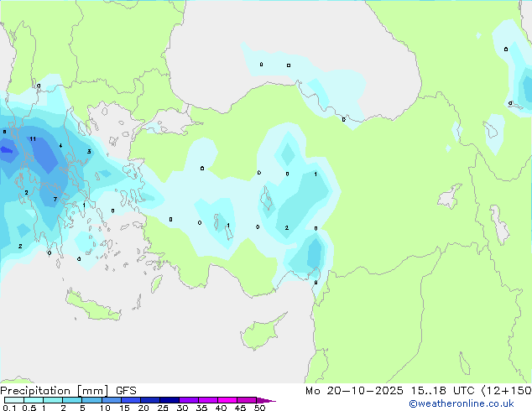The width and height of the screenshot is (532, 411).
Task: Click the island of Crete on the map
Action: pos(92,307)
